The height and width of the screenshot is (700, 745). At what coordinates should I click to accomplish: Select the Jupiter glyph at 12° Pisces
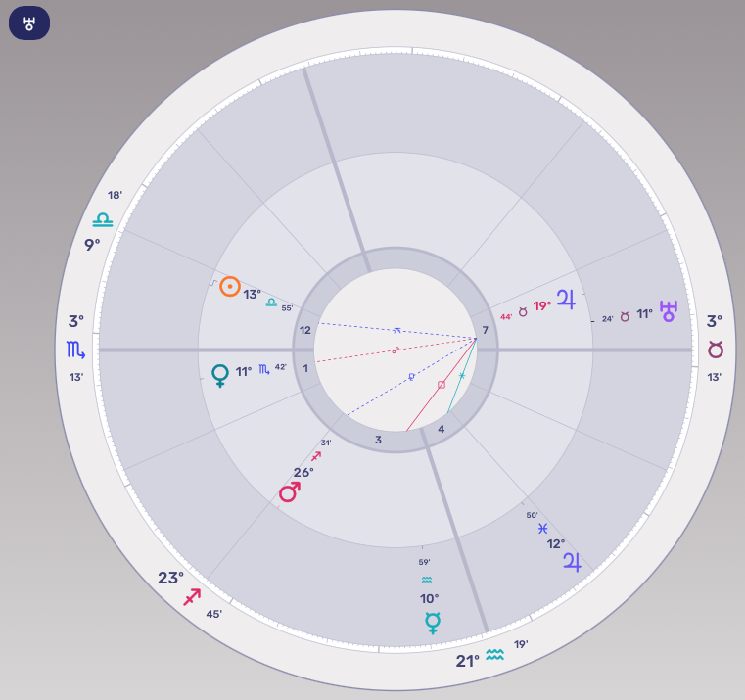click(571, 562)
